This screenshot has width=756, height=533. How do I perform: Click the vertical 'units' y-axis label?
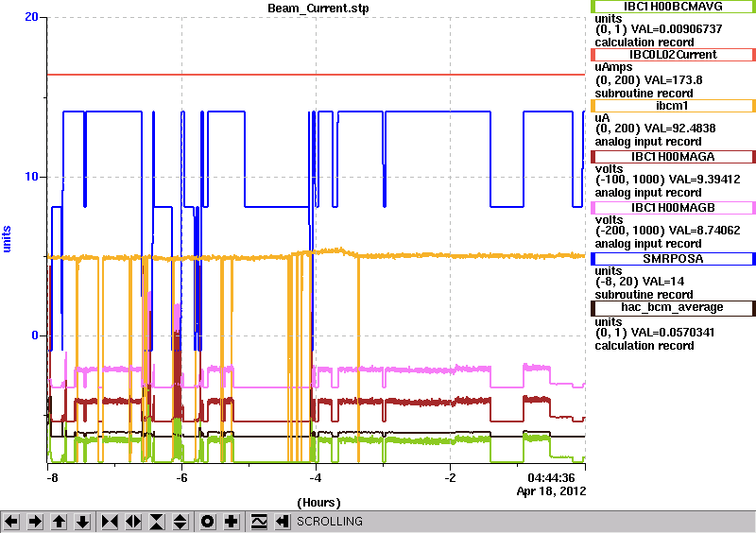point(7,239)
